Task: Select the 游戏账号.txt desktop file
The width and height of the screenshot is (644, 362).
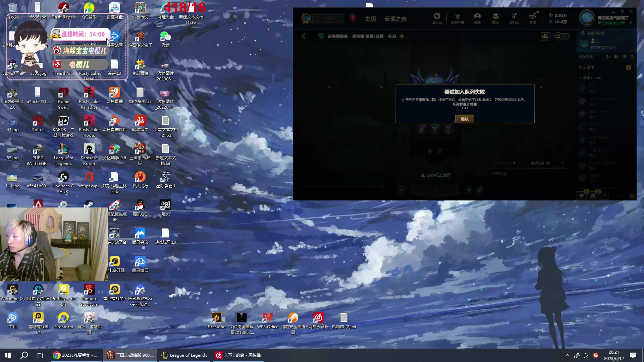Action: point(165,236)
